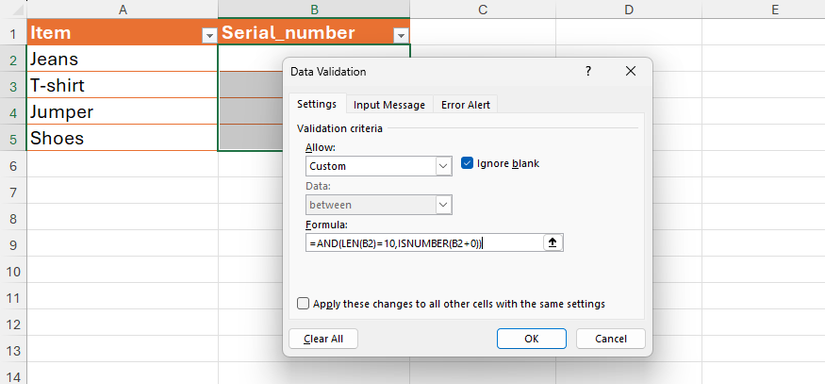Select row 3 header
Viewport: 825px width, 384px height.
tap(13, 85)
